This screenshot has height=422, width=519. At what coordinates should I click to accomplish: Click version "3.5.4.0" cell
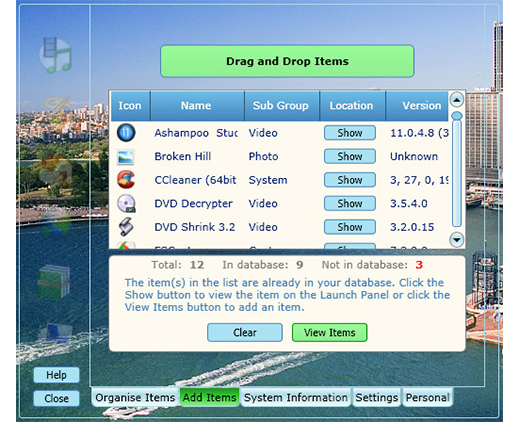tap(409, 203)
